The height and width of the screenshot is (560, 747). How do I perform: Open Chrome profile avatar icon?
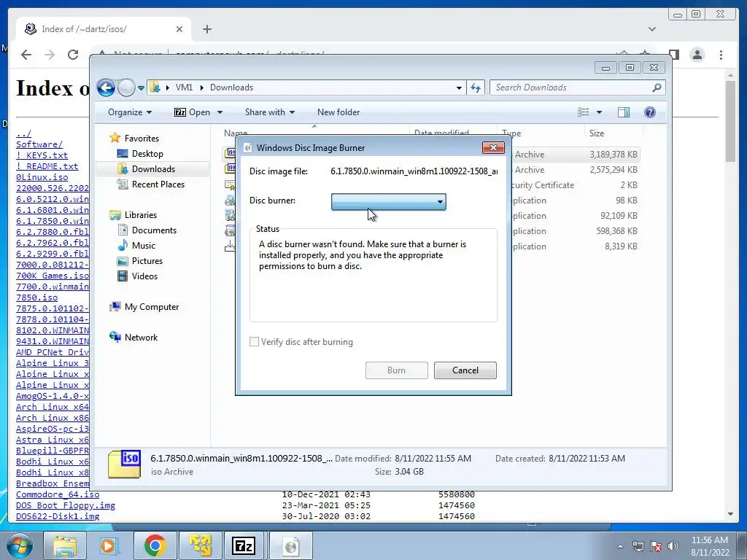point(697,55)
